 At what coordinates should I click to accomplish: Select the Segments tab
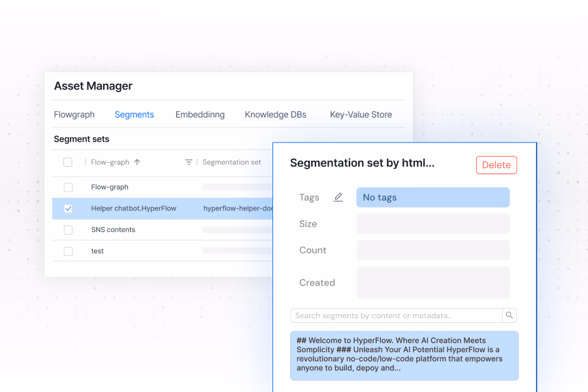click(x=134, y=114)
